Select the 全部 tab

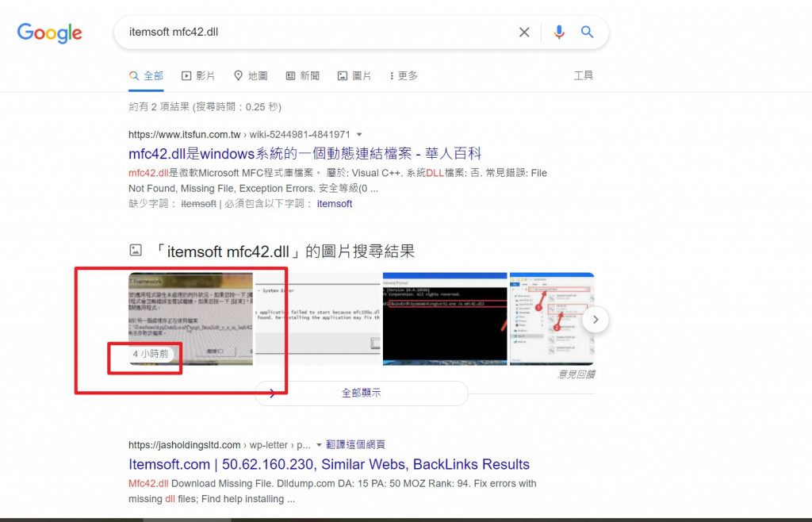coord(146,76)
